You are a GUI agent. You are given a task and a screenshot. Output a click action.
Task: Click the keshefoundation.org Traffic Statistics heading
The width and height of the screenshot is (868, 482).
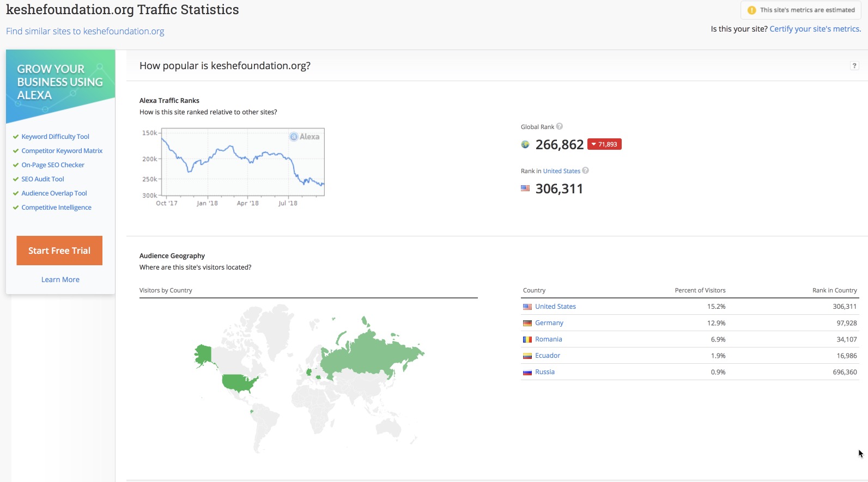(x=123, y=10)
